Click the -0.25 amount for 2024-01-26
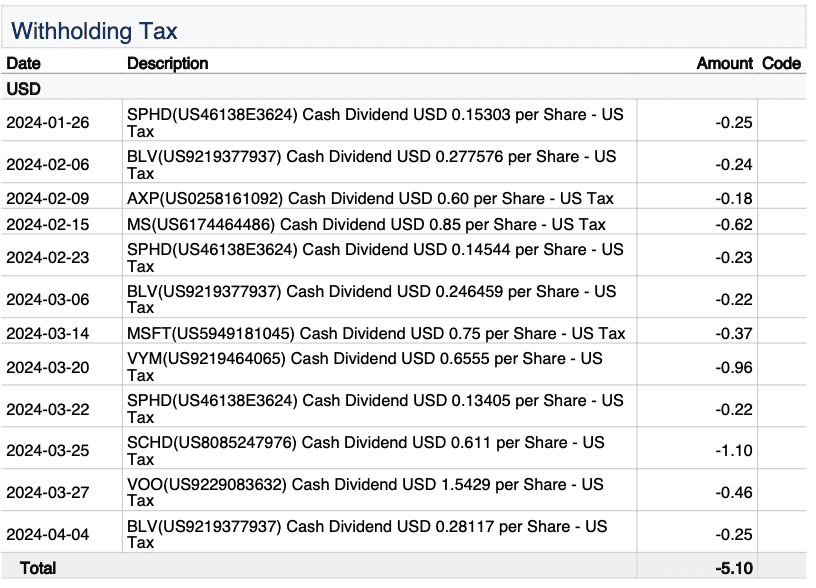Image resolution: width=816 pixels, height=588 pixels. [x=734, y=123]
